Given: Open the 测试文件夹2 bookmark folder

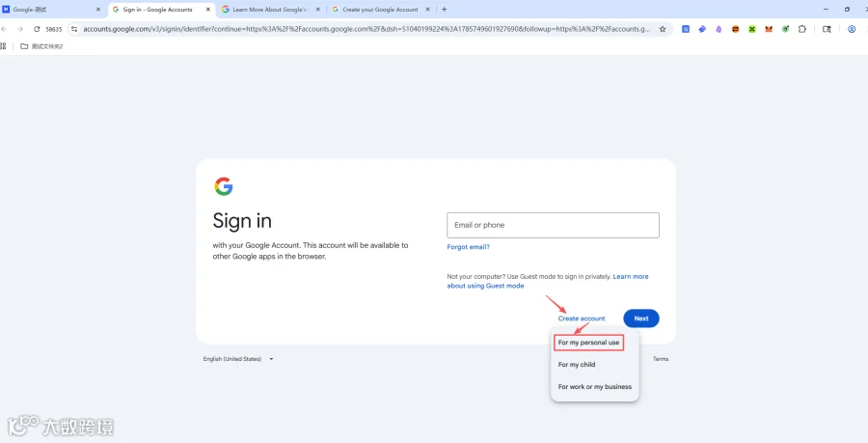Looking at the screenshot, I should click(x=41, y=46).
